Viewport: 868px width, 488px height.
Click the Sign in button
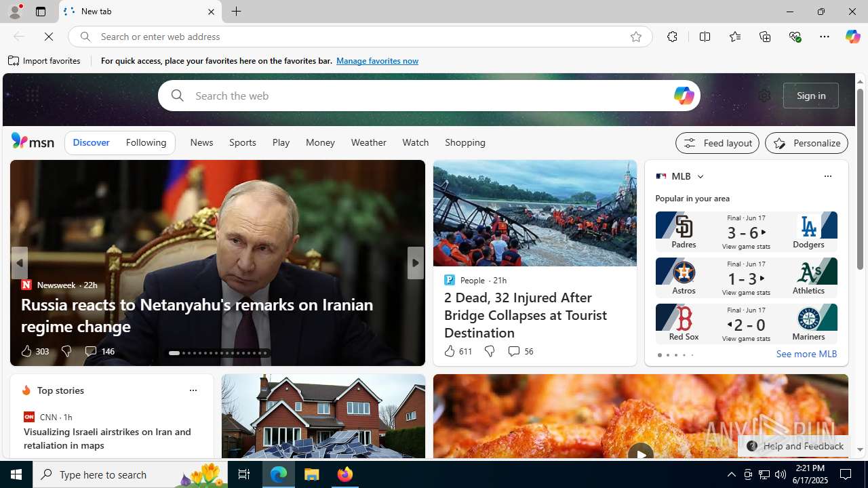click(x=811, y=96)
